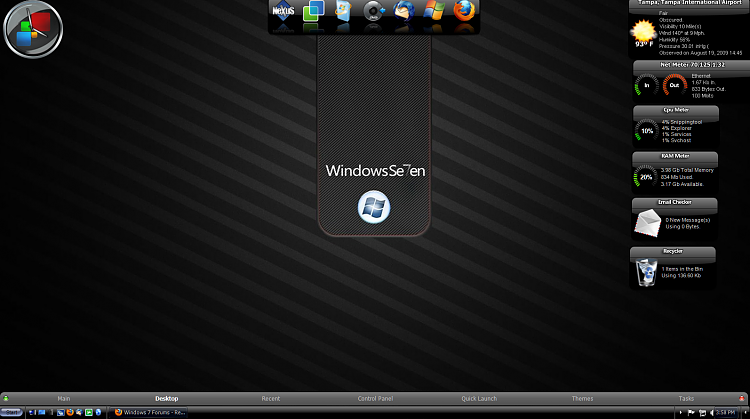The width and height of the screenshot is (750, 419).
Task: Click the RAM Meter 20% gauge
Action: click(x=646, y=177)
